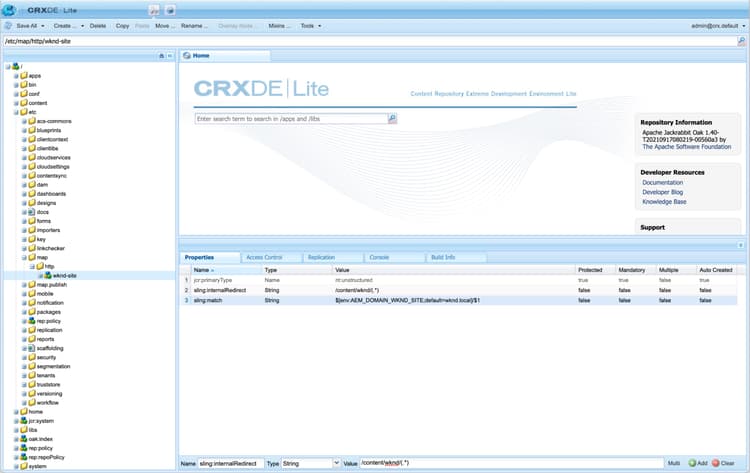Click the property Value input field
This screenshot has height=473, width=750.
click(511, 463)
